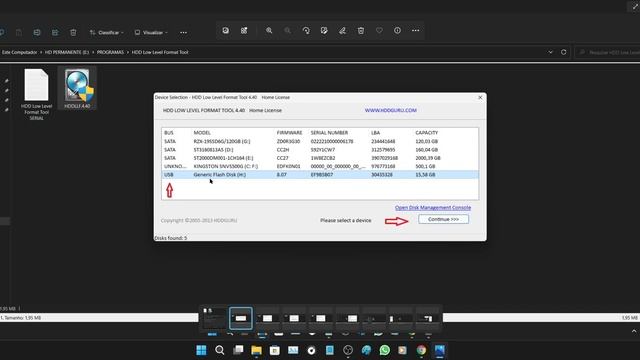Open the Explorer toolbar ellipsis menu
The width and height of the screenshot is (640, 360).
pos(183,32)
